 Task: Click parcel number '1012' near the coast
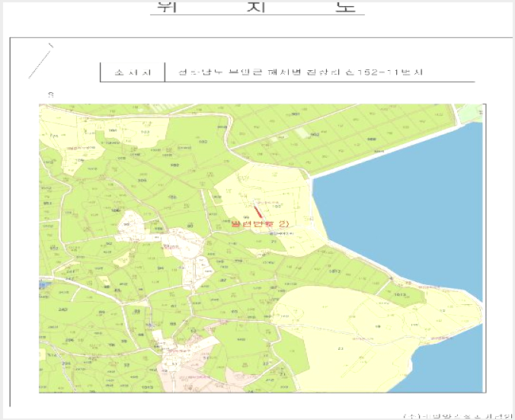(334, 271)
